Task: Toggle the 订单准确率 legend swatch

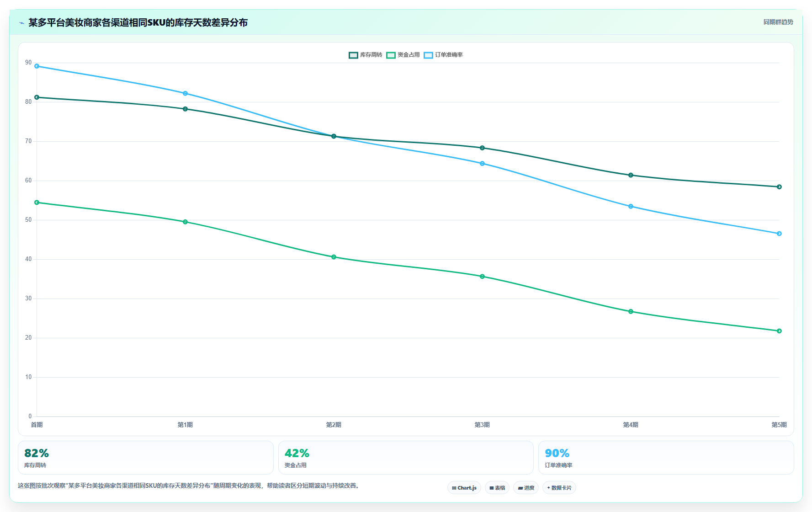Action: (x=428, y=55)
